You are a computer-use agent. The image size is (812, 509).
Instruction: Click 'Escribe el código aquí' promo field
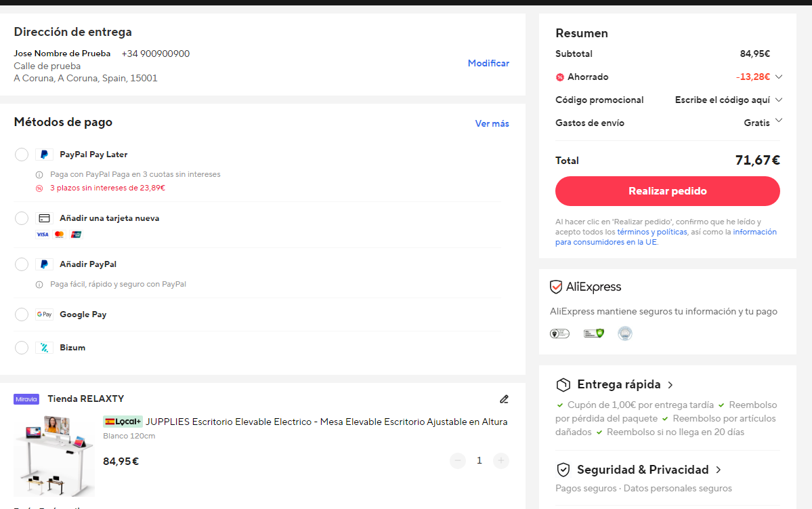click(x=723, y=100)
